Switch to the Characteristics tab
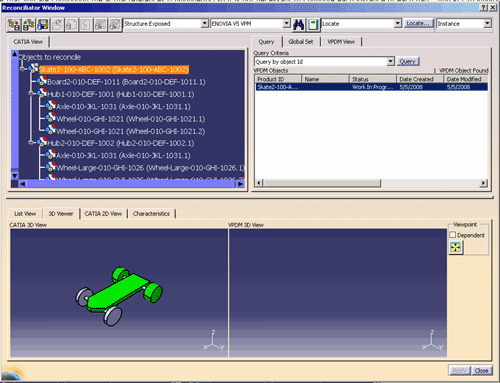500x383 pixels. pos(151,214)
